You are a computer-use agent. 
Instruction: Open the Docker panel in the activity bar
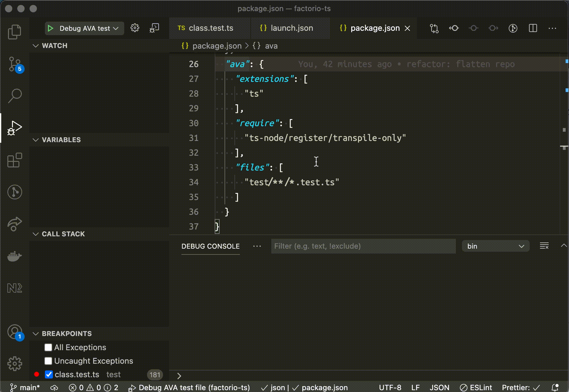[x=14, y=256]
